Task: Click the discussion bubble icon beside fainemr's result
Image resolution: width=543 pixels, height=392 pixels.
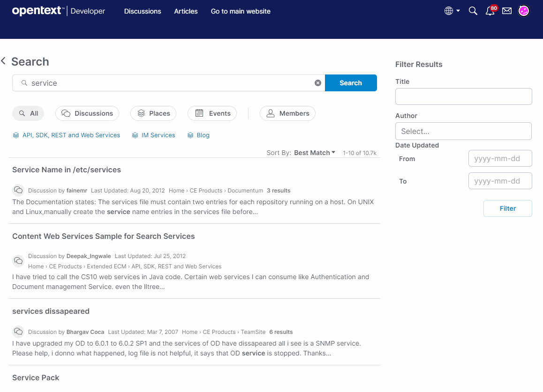Action: point(18,190)
